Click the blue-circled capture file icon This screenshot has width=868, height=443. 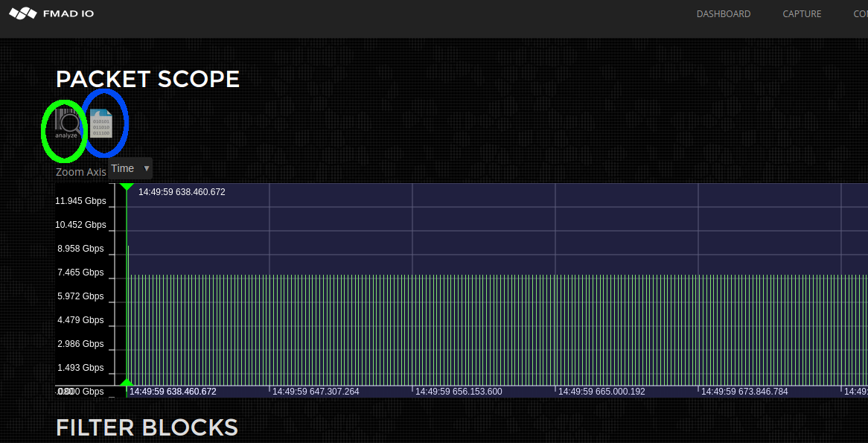102,122
